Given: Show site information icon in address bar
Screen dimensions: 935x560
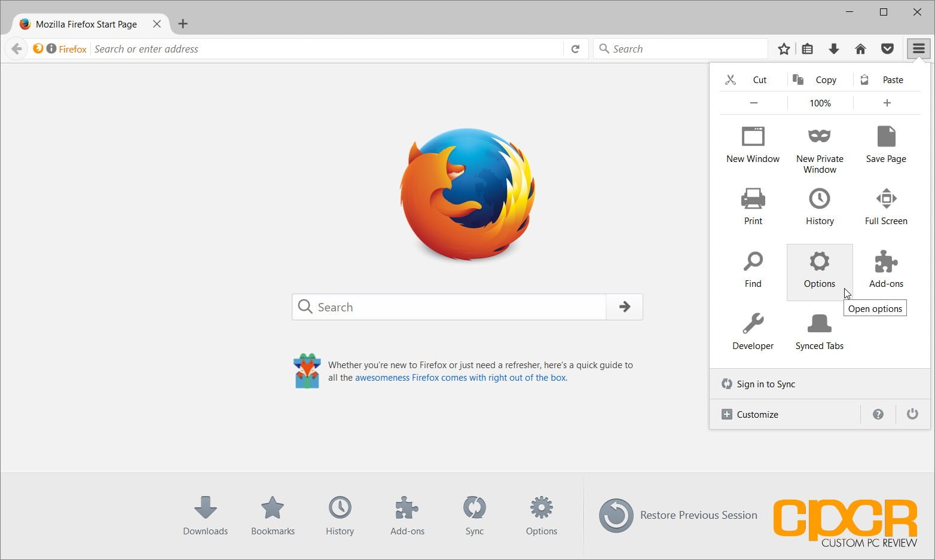Looking at the screenshot, I should (51, 48).
